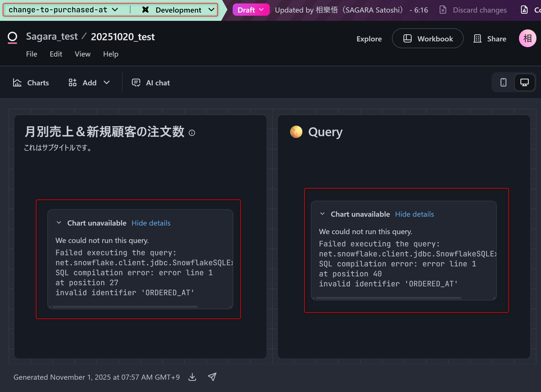Click info icon beside Japanese chart title
This screenshot has height=392, width=541.
pos(192,133)
